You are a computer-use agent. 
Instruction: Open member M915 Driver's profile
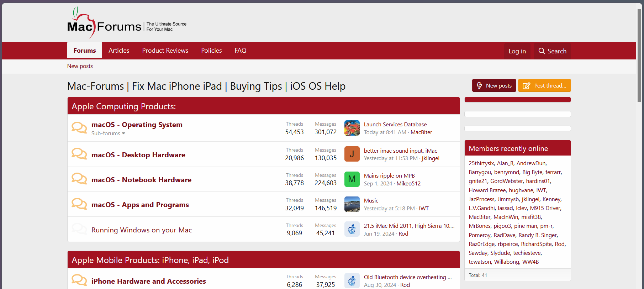(545, 208)
